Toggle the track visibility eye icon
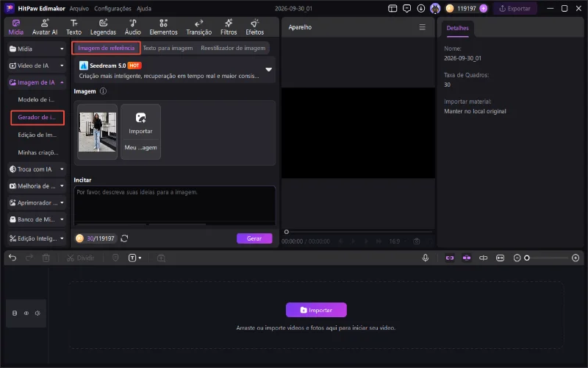The image size is (588, 368). (26, 314)
